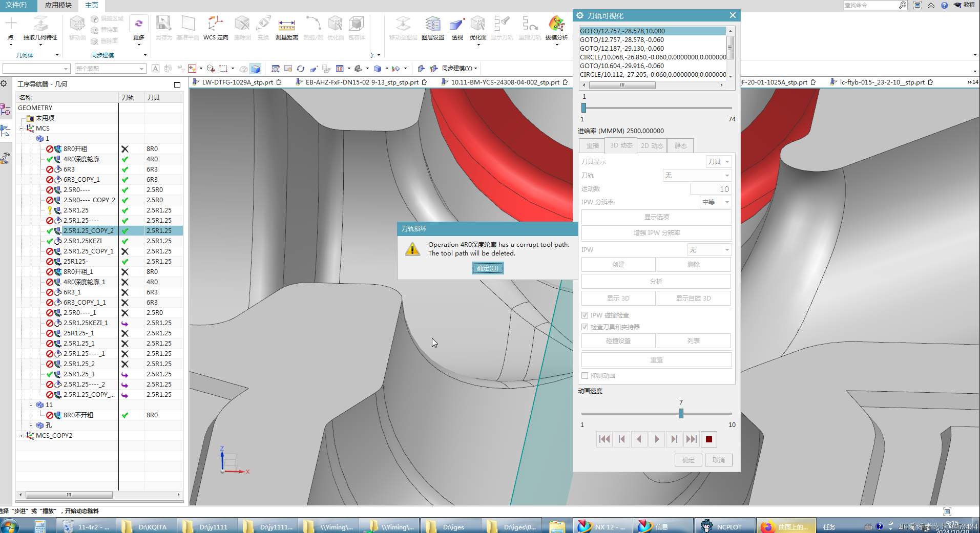Select the 8R0不开粗 operation
This screenshot has width=980, height=533.
click(78, 415)
